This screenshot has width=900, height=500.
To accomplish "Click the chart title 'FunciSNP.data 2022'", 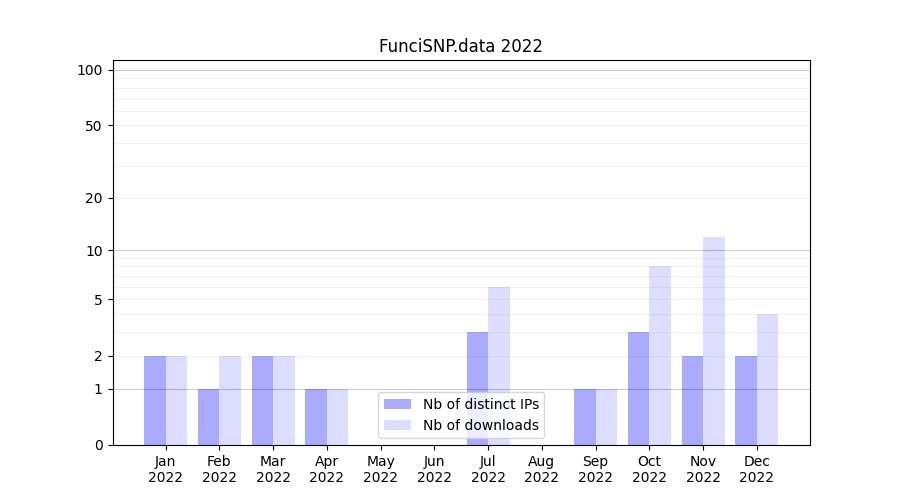I will (x=461, y=46).
